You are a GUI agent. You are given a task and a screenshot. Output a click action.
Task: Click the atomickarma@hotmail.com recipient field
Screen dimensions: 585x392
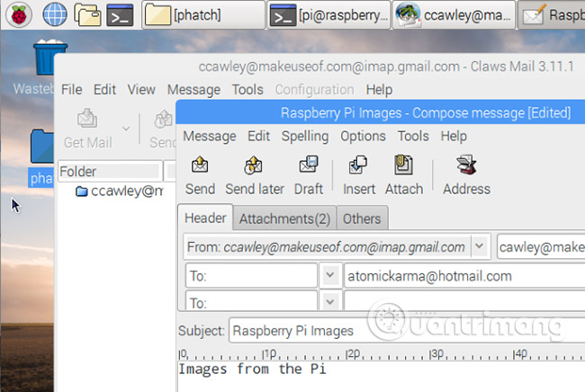click(x=464, y=276)
